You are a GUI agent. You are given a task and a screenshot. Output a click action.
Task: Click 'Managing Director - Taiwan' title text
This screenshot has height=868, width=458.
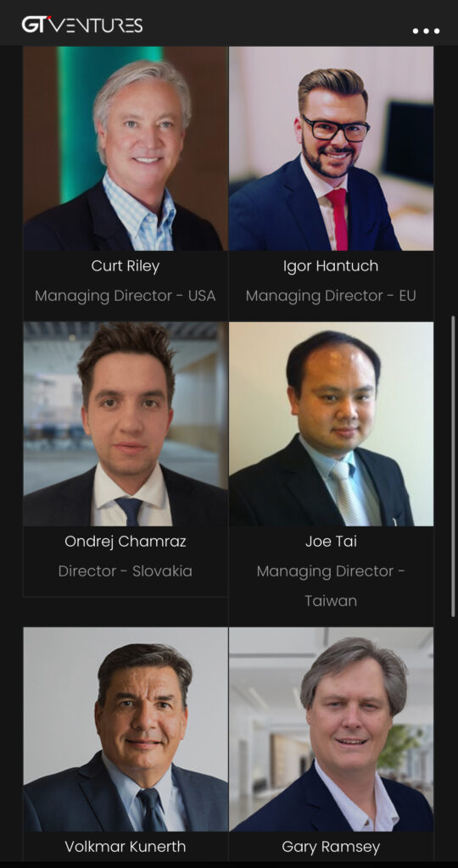(331, 586)
